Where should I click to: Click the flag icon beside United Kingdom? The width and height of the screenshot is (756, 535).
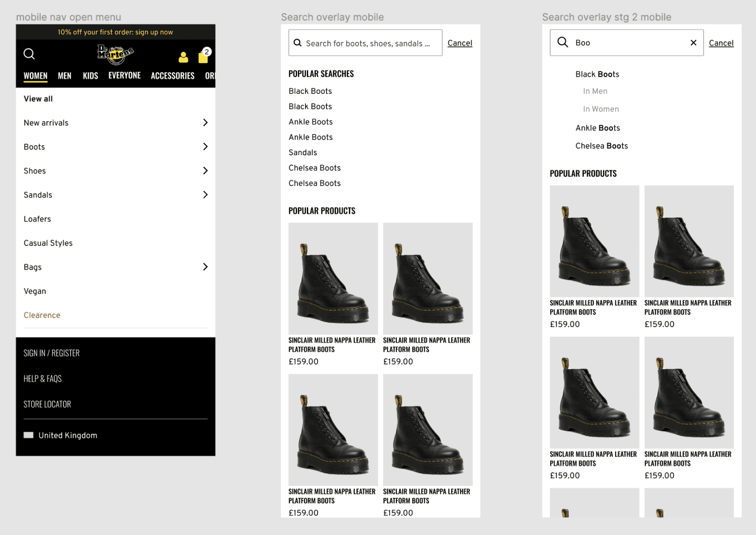(x=28, y=435)
